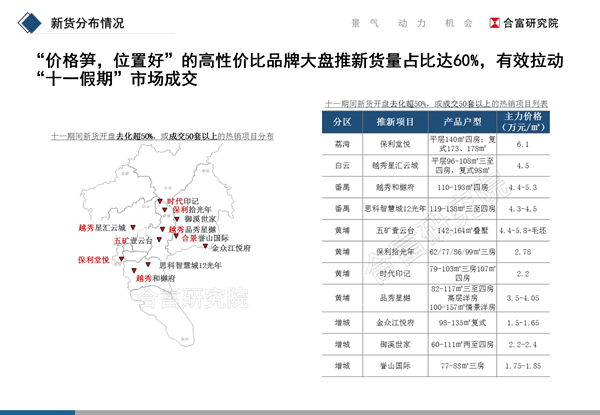Click the headline starting with “价格笋，位置好”
The width and height of the screenshot is (600, 415).
[x=300, y=70]
